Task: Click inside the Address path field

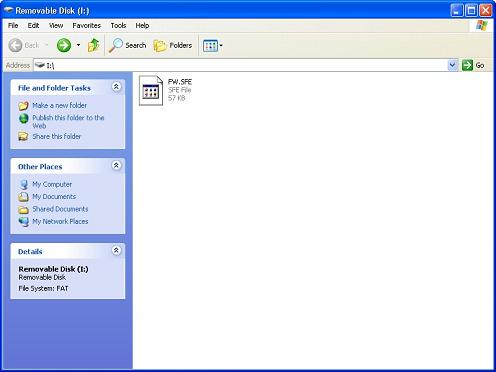Action: 241,65
